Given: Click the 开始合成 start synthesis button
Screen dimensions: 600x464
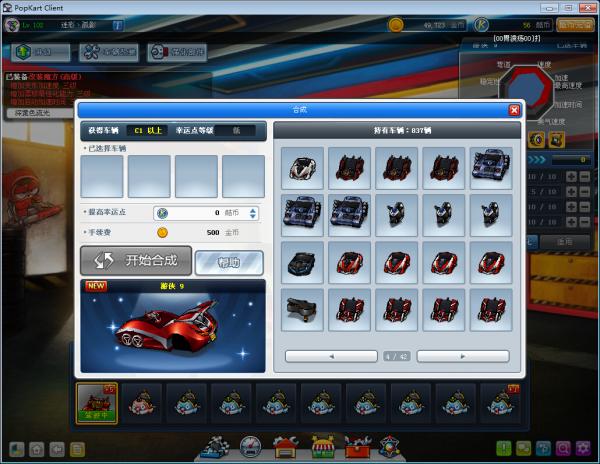Looking at the screenshot, I should pos(136,260).
